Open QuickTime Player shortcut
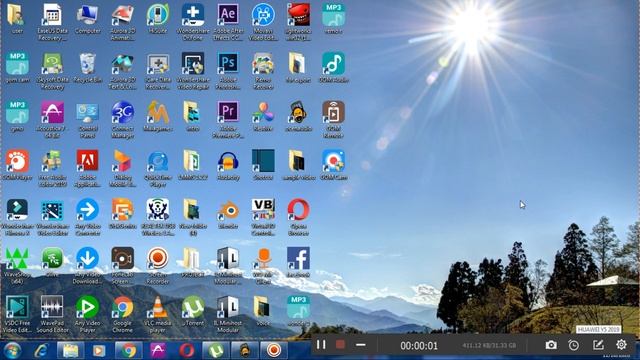Screen dimensions: 640x360 (158, 169)
